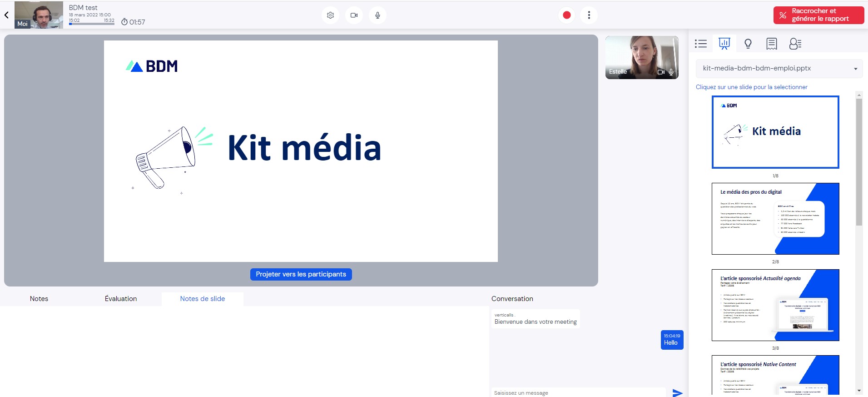868x397 pixels.
Task: Select the Notes de slide tab
Action: pos(203,299)
